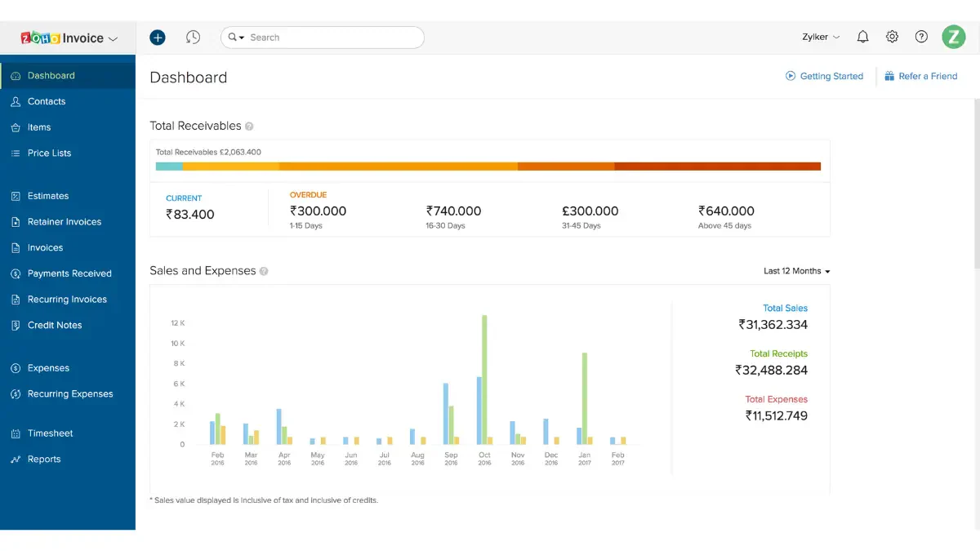Select Recurring Expenses

[68, 394]
